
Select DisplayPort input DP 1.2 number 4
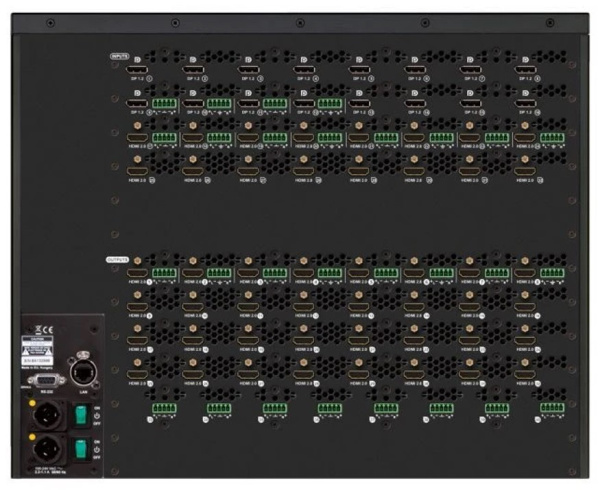304,70
